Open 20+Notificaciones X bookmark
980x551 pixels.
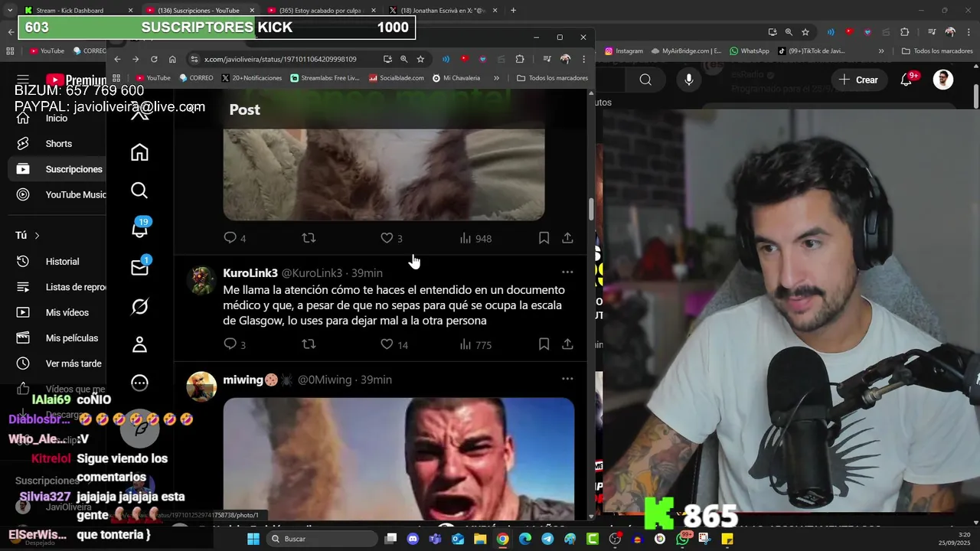pos(251,78)
